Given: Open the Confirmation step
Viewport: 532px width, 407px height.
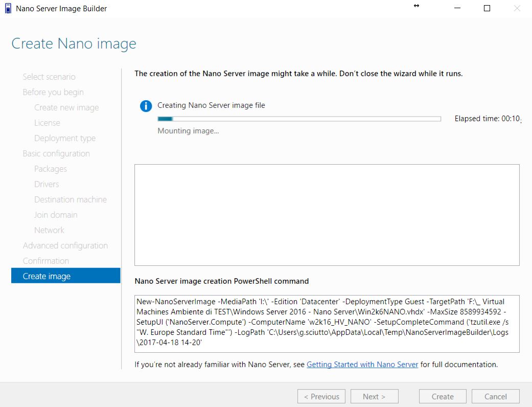Looking at the screenshot, I should tap(46, 261).
